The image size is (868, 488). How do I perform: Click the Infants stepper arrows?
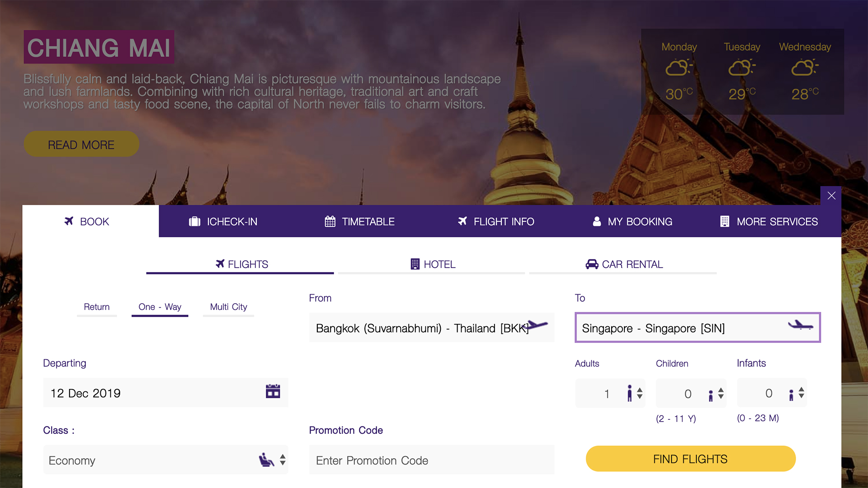click(802, 393)
